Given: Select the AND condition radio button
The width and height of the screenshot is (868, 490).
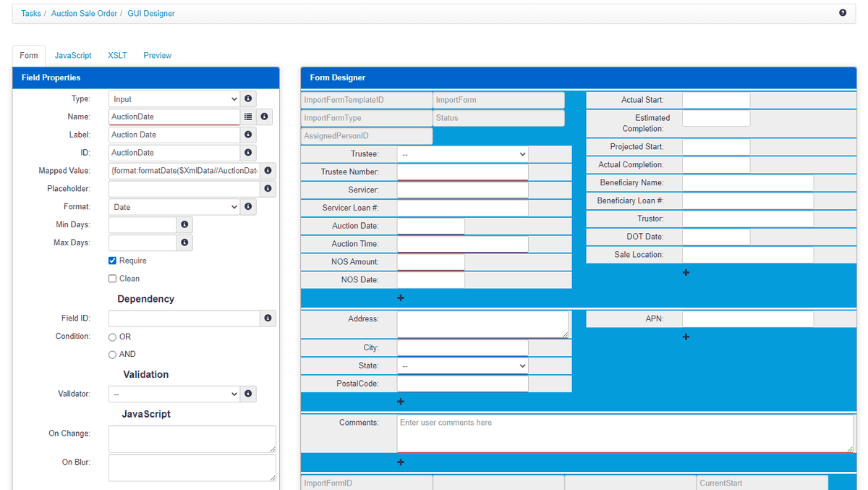Looking at the screenshot, I should click(x=113, y=354).
